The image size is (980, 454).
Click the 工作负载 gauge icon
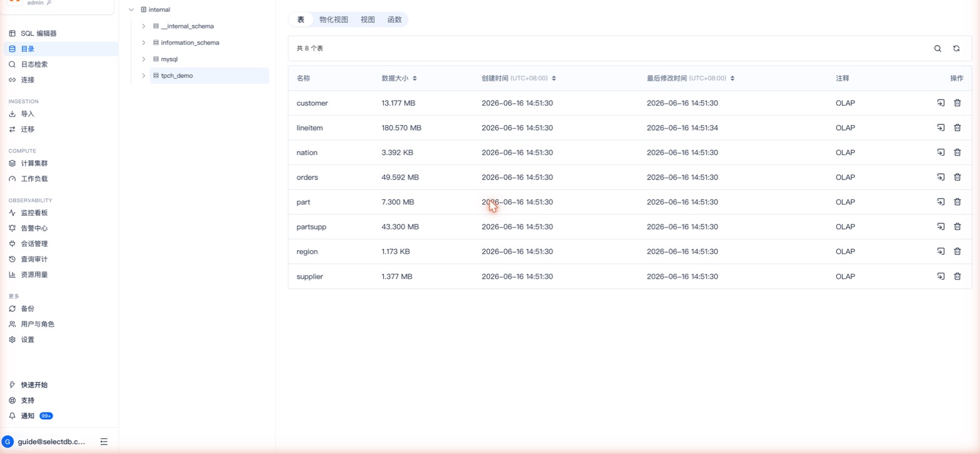tap(12, 179)
